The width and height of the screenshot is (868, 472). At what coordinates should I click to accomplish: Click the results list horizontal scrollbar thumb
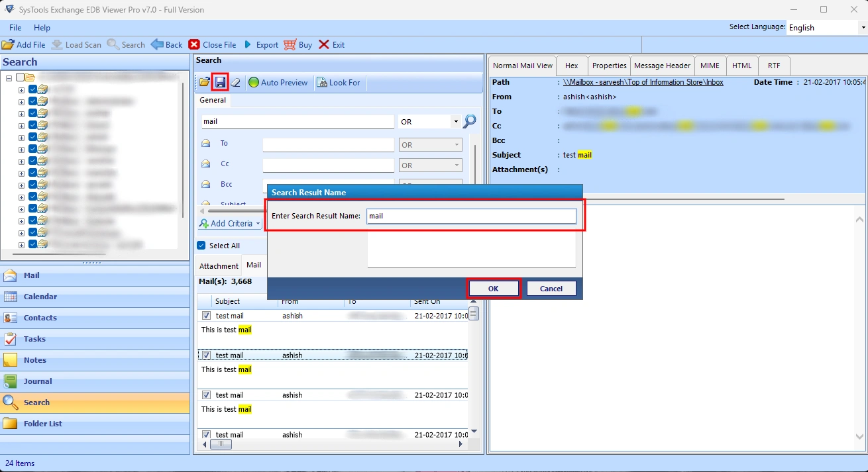tap(221, 444)
